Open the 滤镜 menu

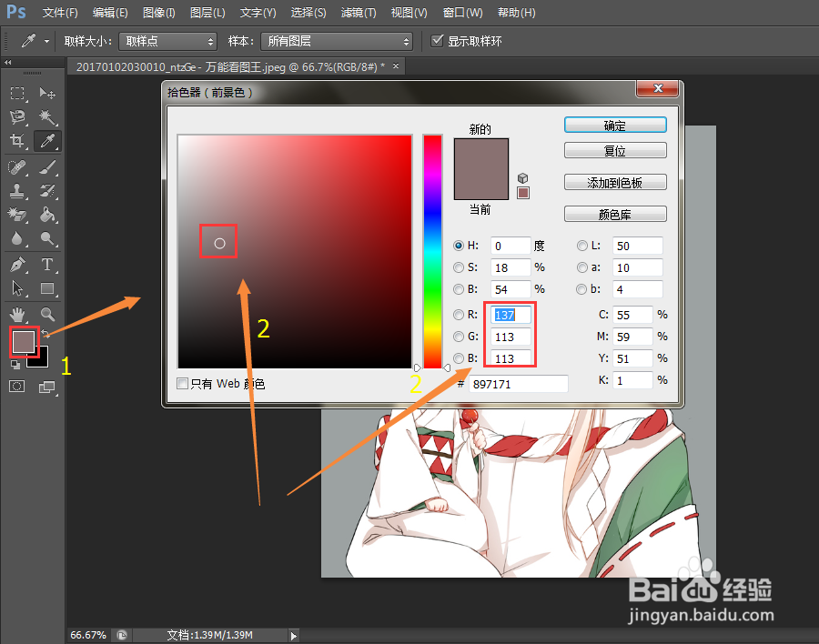tap(358, 12)
